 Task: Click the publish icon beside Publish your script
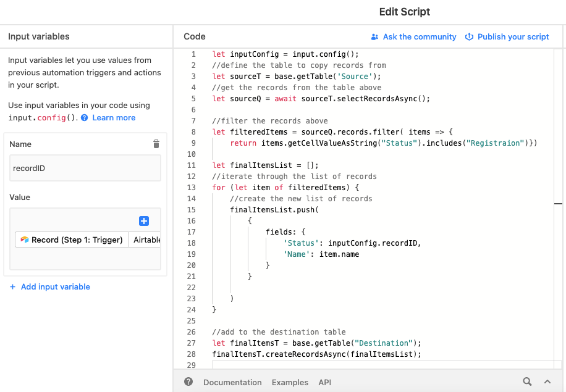tap(470, 37)
